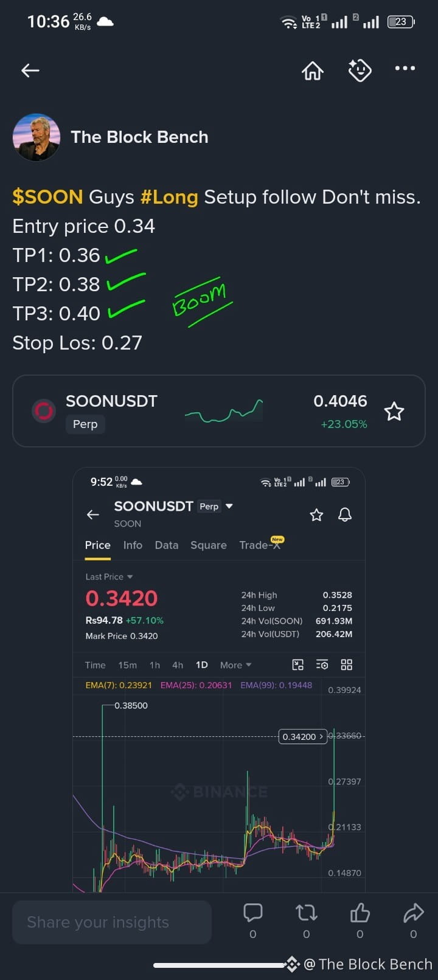Open The Block Bench profile avatar
438x980 pixels.
[36, 137]
